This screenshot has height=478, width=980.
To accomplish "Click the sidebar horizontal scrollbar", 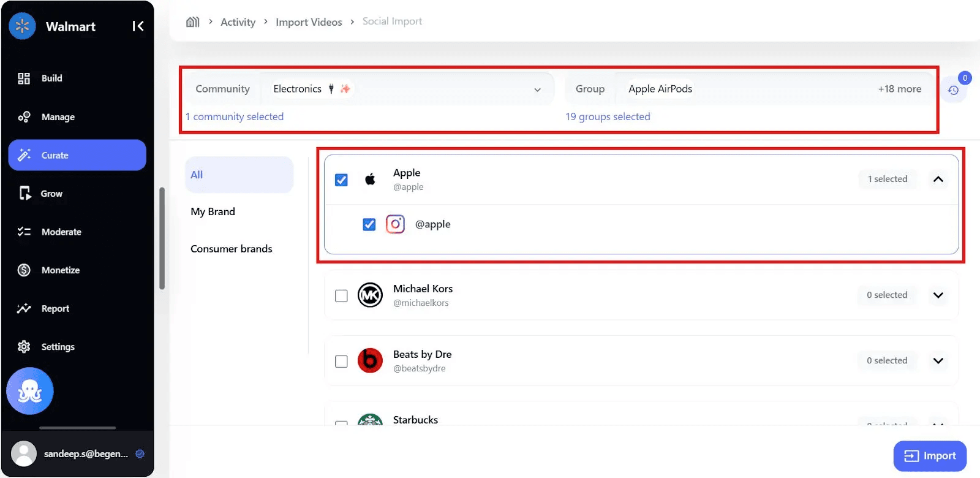I will [x=77, y=428].
